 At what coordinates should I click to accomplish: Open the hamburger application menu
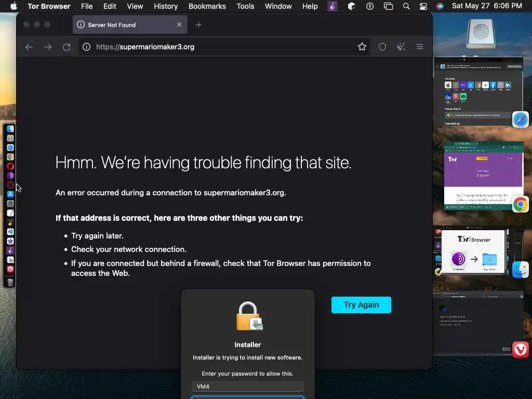click(x=420, y=47)
